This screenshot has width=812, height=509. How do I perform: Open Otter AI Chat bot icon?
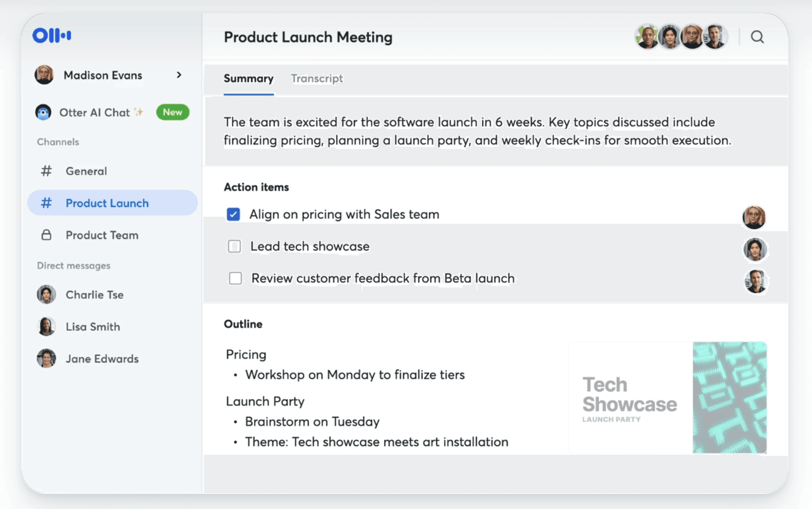[43, 112]
